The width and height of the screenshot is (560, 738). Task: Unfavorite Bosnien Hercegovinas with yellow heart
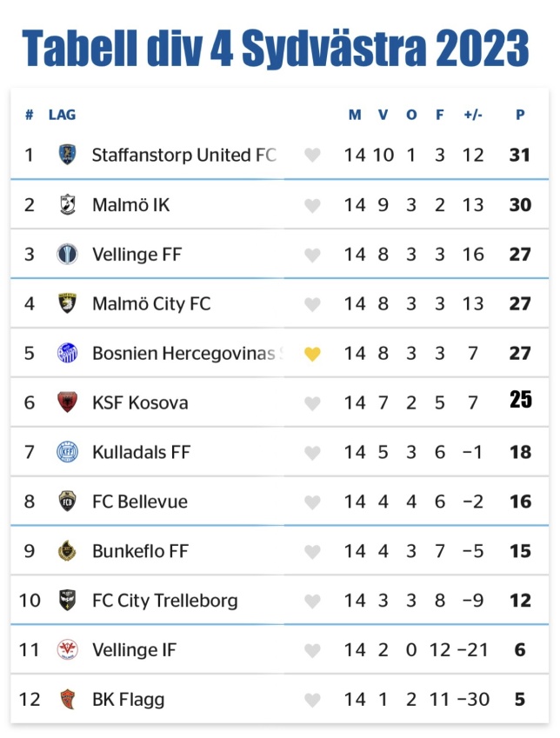(x=312, y=354)
